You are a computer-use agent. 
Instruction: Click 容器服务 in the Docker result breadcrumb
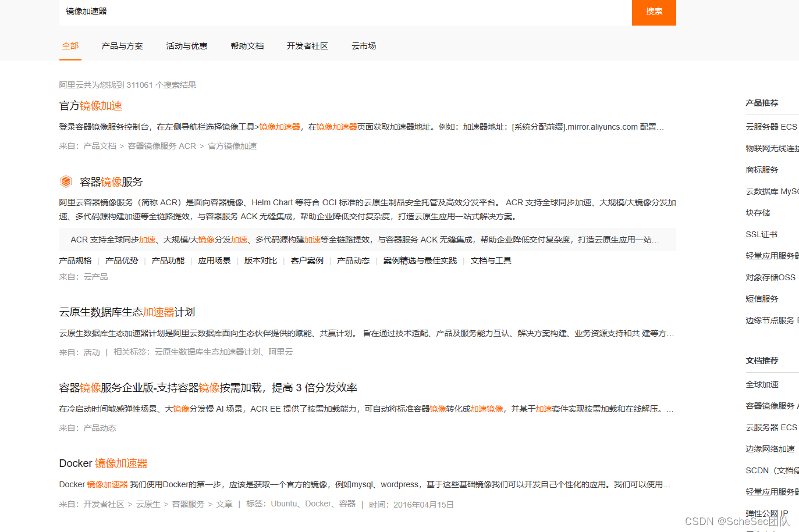click(188, 504)
